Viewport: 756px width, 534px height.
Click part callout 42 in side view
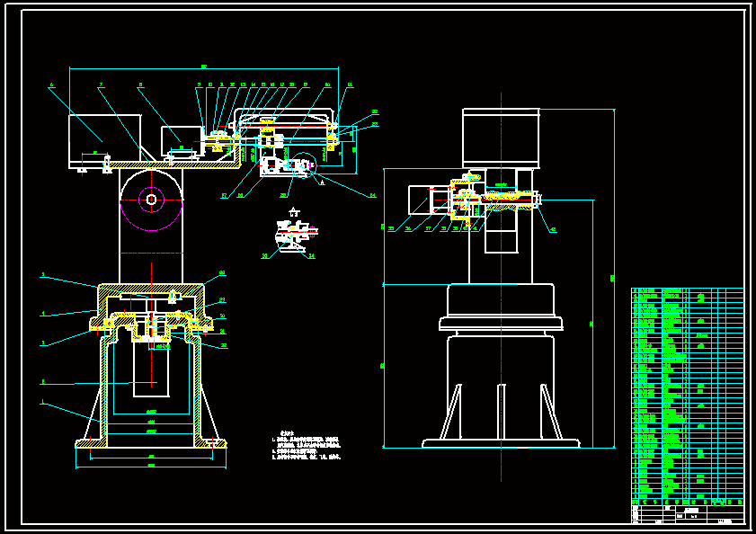[553, 230]
